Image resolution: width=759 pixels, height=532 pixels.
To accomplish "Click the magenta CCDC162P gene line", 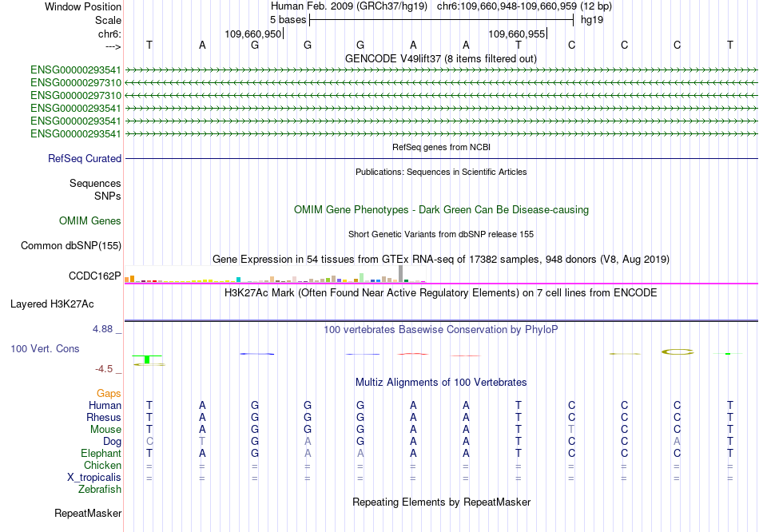I will tap(441, 284).
